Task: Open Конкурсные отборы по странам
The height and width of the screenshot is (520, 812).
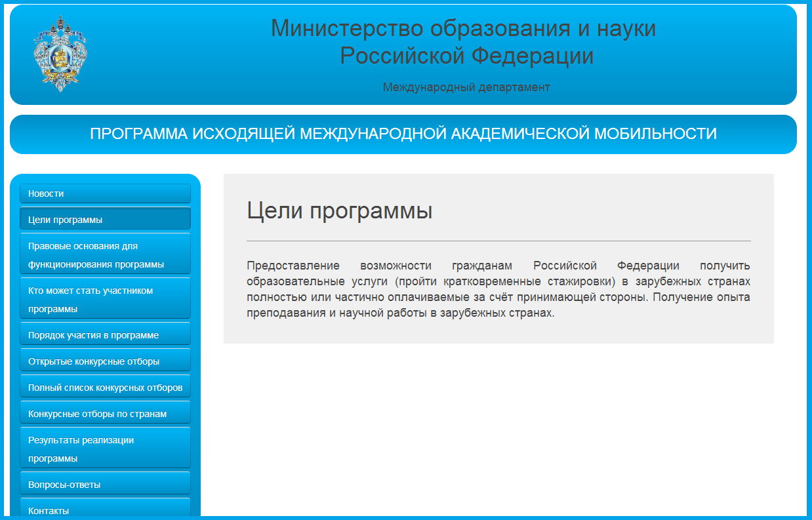Action: click(105, 413)
